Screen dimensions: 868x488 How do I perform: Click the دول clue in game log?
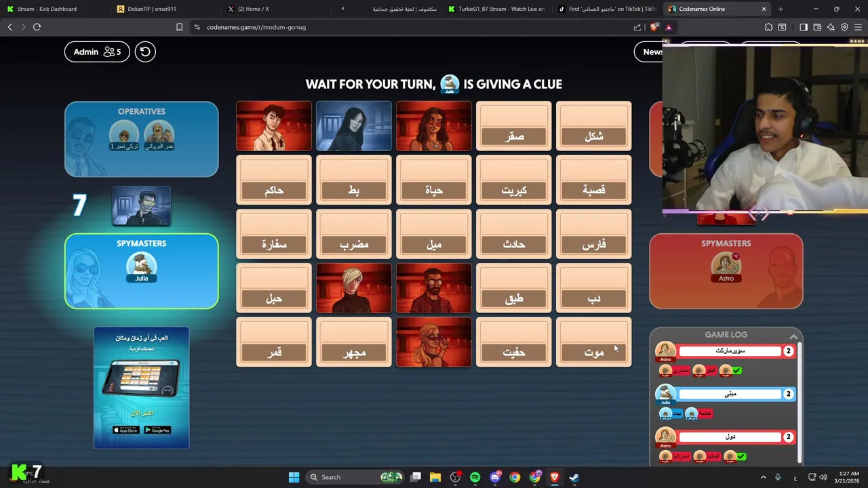pos(730,436)
